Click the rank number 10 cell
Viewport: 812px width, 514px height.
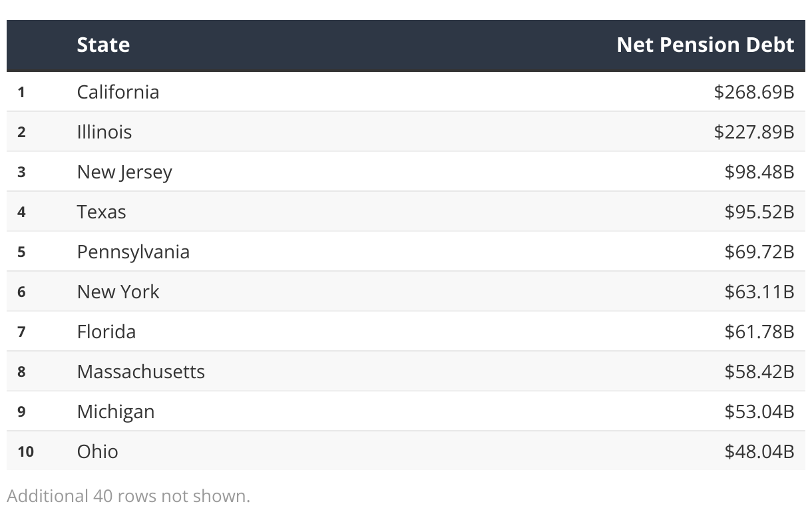tap(25, 451)
